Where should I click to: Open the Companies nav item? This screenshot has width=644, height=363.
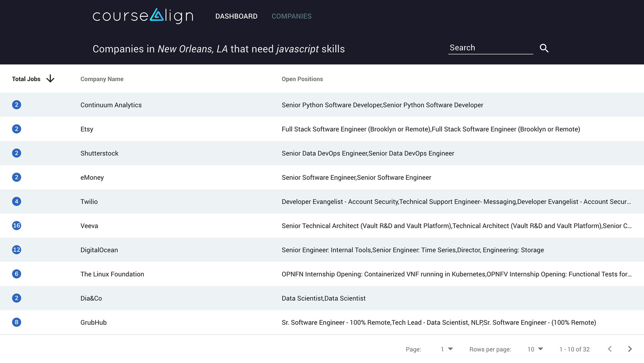(291, 16)
